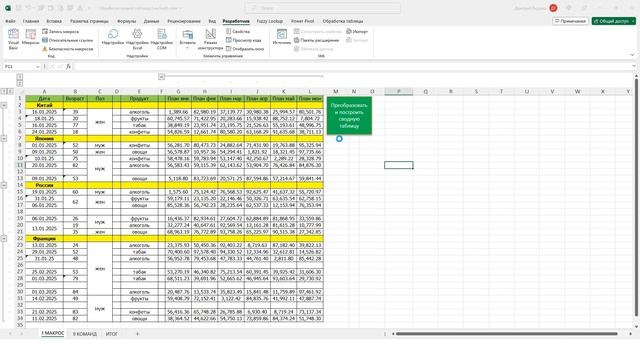Open the Вставить controls dropdown
Viewport: 640px width, 360px height.
click(187, 39)
